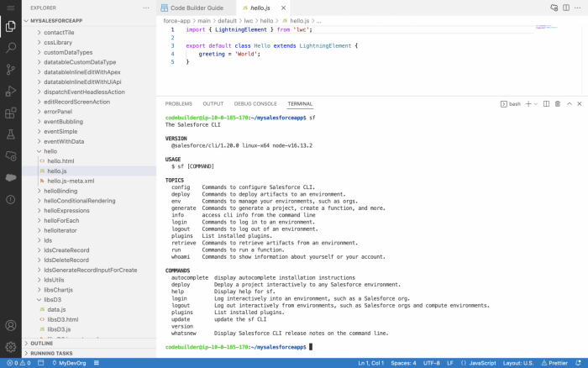Open hello.html in the explorer
The image size is (588, 368).
pos(60,160)
